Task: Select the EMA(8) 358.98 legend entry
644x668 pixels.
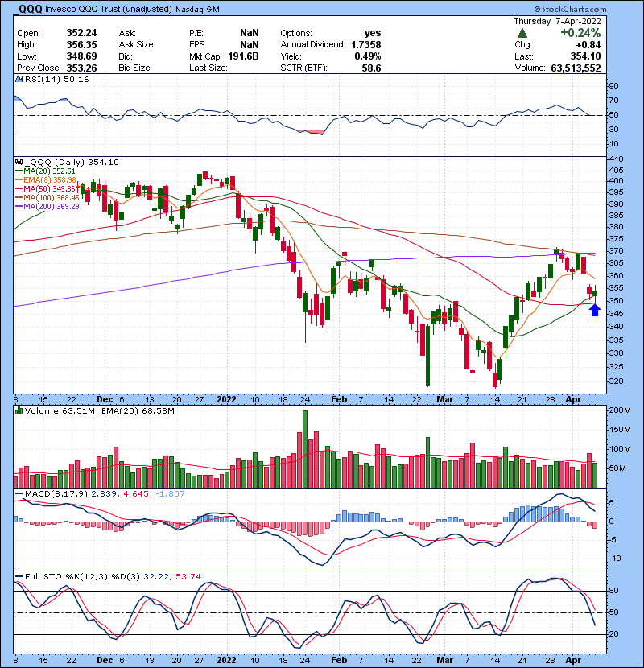Action: coord(46,180)
